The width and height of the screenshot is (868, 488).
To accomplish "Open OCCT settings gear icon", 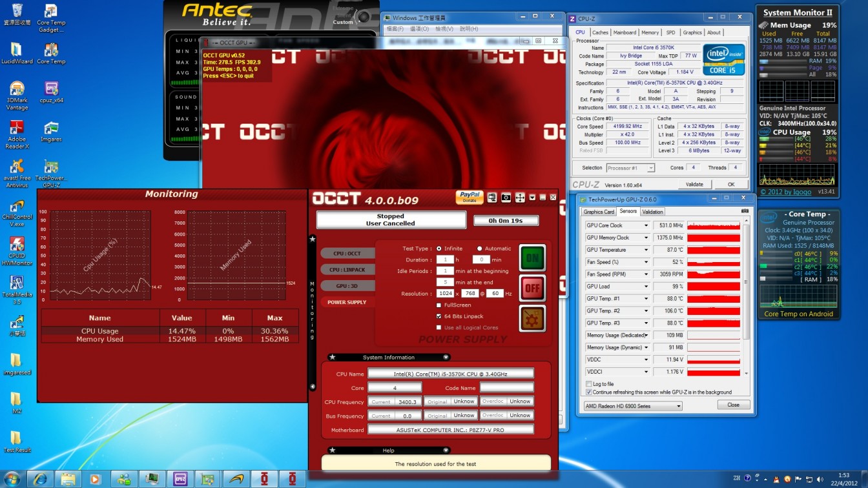I will pos(532,318).
